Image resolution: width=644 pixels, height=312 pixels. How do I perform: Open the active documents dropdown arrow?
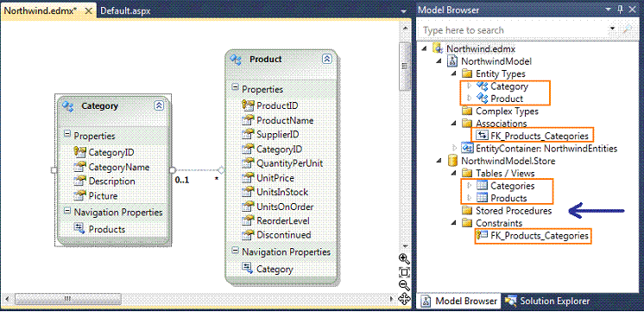pyautogui.click(x=404, y=11)
